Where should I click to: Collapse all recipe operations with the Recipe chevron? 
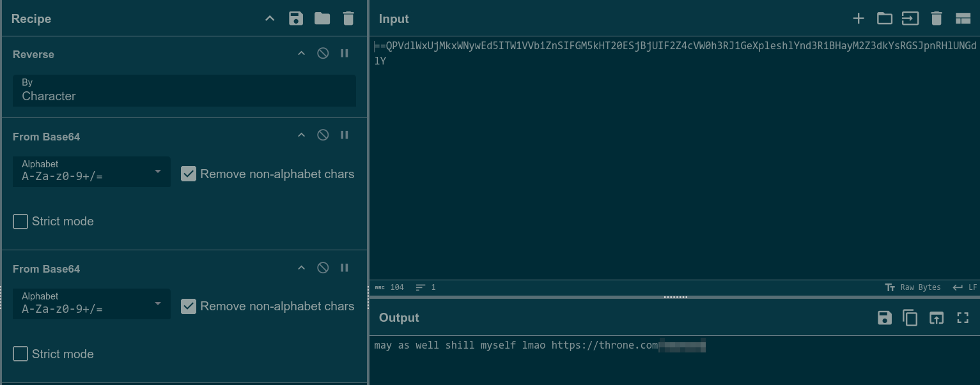[270, 19]
